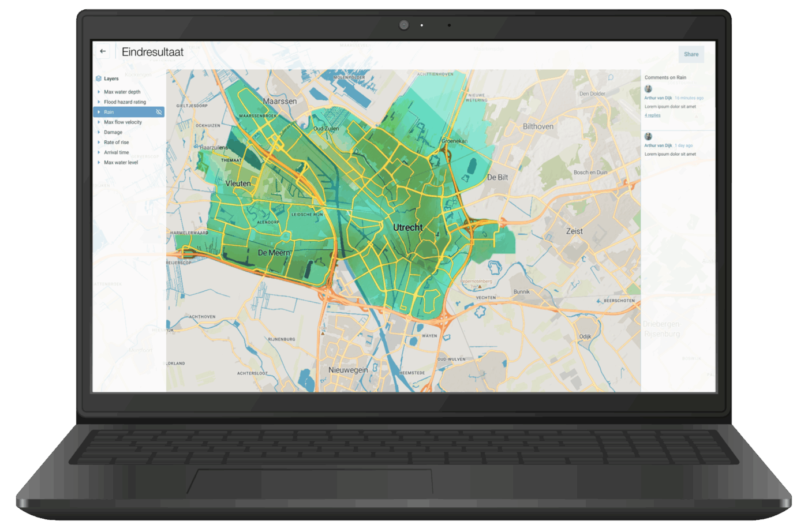
Task: Toggle visibility of the Rain layer
Action: point(159,112)
